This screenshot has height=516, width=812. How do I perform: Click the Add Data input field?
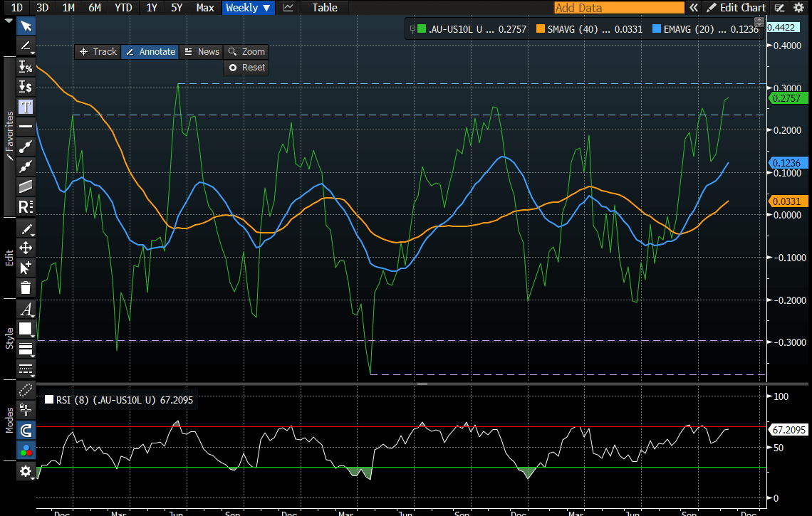coord(618,8)
